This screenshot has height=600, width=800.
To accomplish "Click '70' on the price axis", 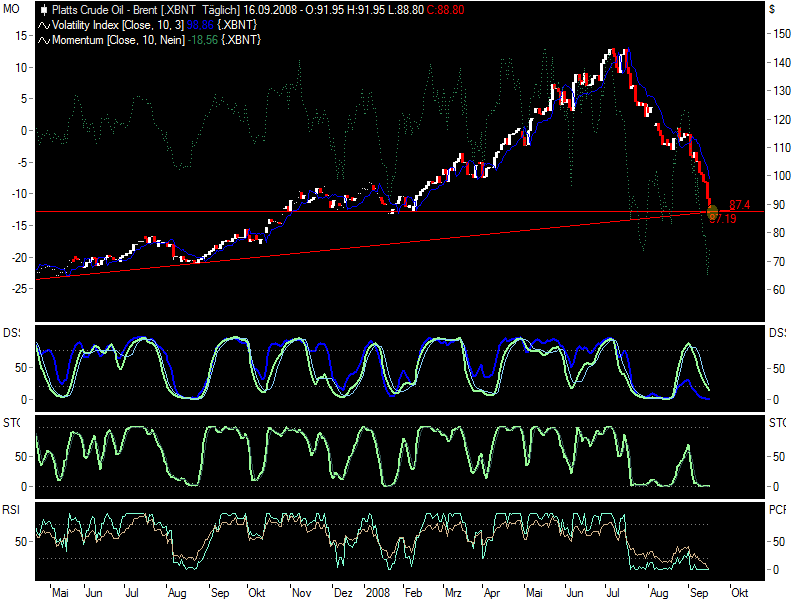I will [779, 262].
